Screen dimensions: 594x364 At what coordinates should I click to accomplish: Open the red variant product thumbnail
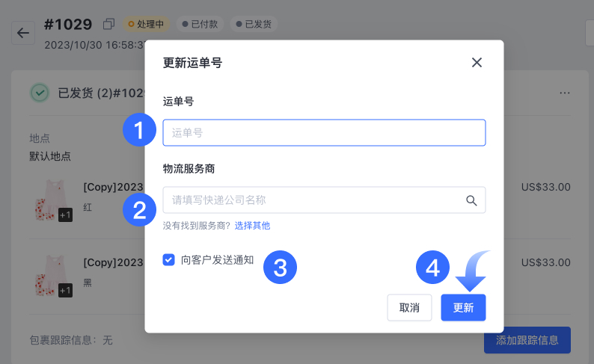[52, 200]
